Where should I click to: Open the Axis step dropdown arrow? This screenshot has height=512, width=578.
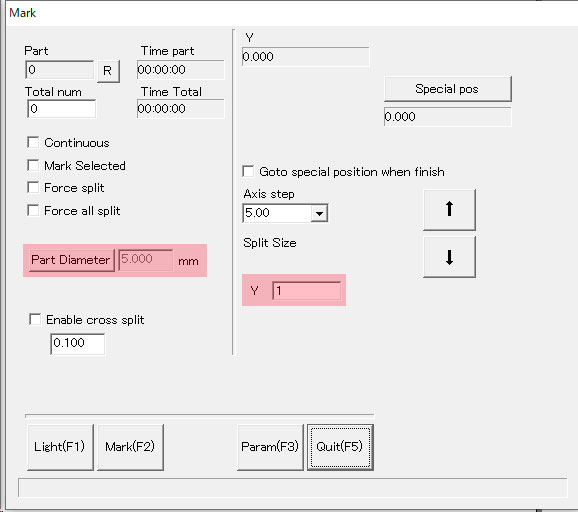[x=319, y=213]
